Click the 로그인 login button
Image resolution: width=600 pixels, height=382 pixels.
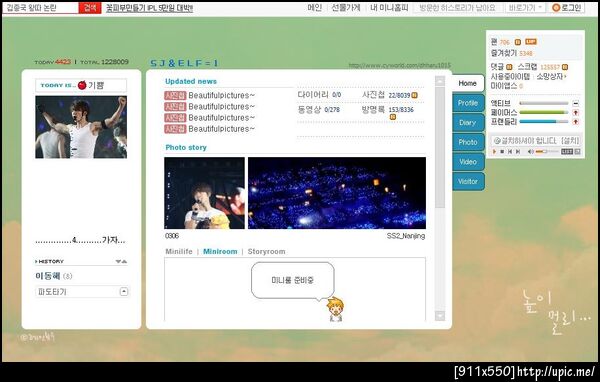tap(567, 8)
